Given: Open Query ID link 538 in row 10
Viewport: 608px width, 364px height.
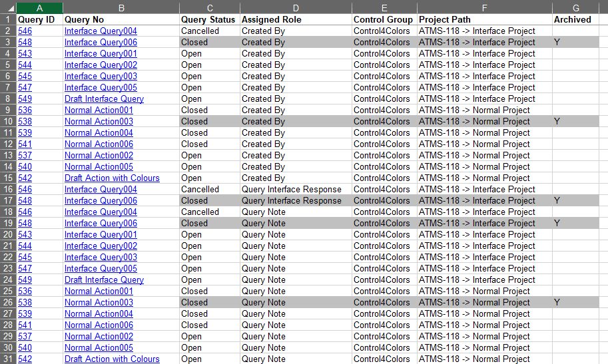Looking at the screenshot, I should (x=25, y=121).
